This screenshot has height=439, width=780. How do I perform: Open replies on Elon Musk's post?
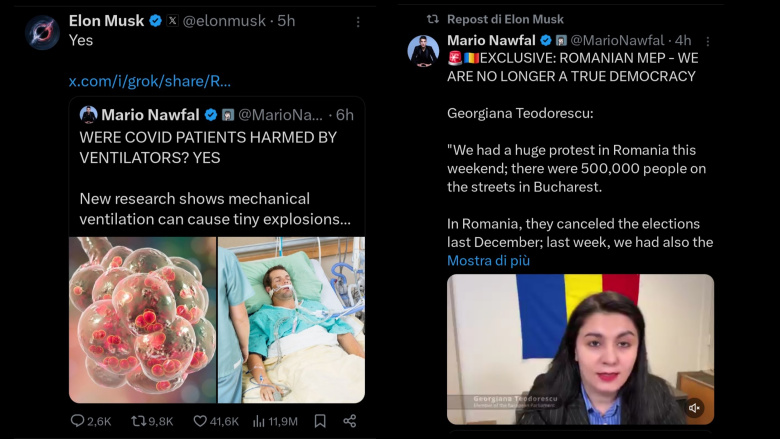click(x=78, y=421)
